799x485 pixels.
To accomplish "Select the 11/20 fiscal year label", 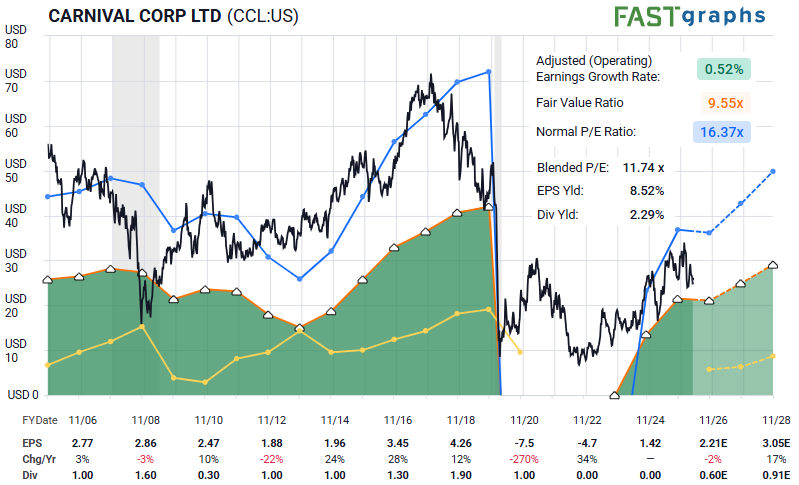I will [x=524, y=420].
